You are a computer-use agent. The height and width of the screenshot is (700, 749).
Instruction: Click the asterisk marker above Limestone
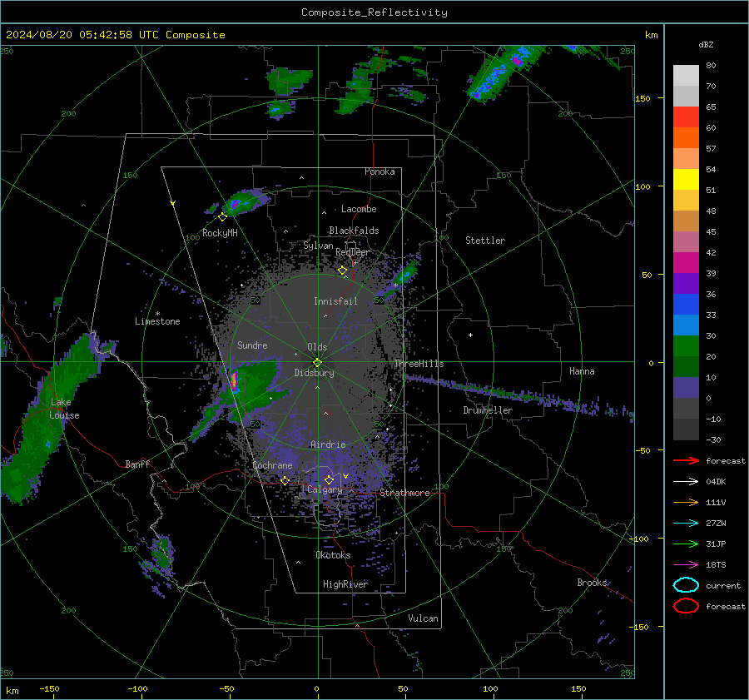(157, 314)
